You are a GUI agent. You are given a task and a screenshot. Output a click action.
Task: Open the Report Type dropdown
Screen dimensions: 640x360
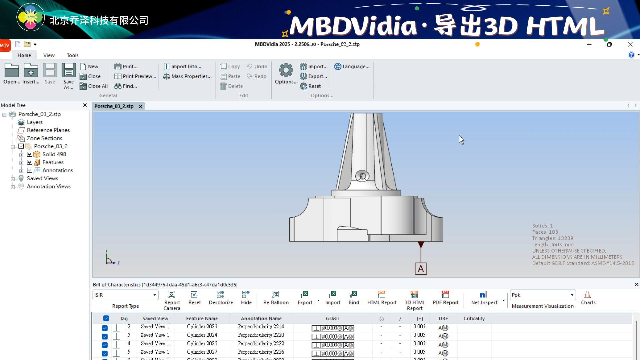click(125, 295)
